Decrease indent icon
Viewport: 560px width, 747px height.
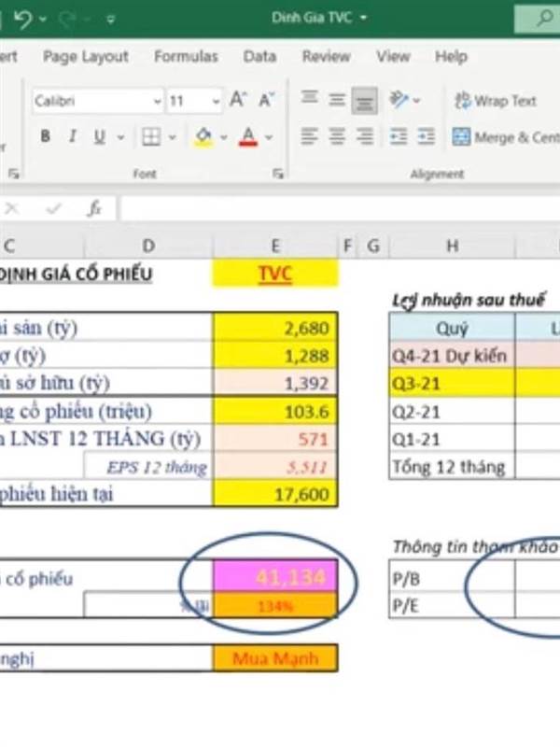pyautogui.click(x=399, y=137)
